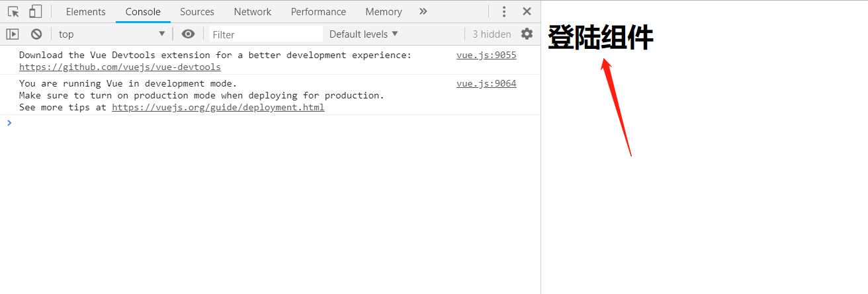Clear the console with the ban icon
The width and height of the screenshot is (868, 294).
(36, 34)
